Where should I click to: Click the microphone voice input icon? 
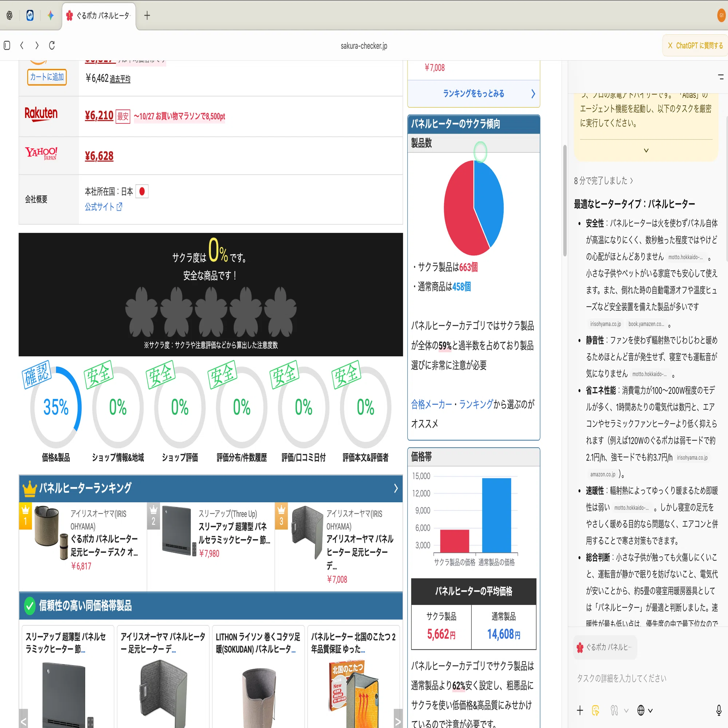click(719, 711)
